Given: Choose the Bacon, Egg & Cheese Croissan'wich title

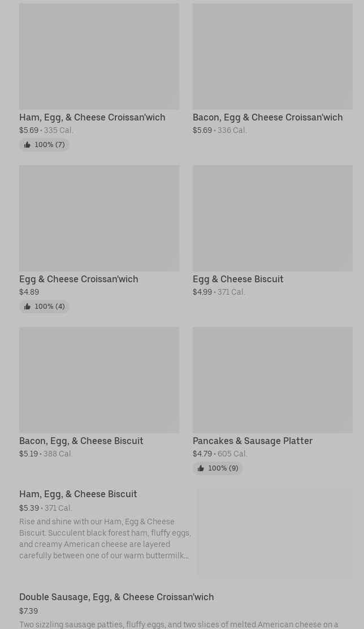Looking at the screenshot, I should click(267, 117).
